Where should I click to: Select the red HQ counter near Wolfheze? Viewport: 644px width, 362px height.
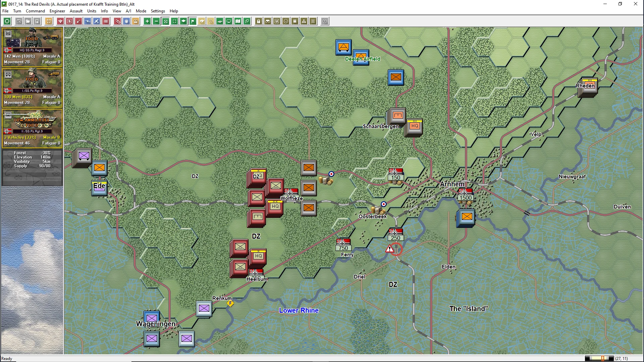click(x=275, y=207)
